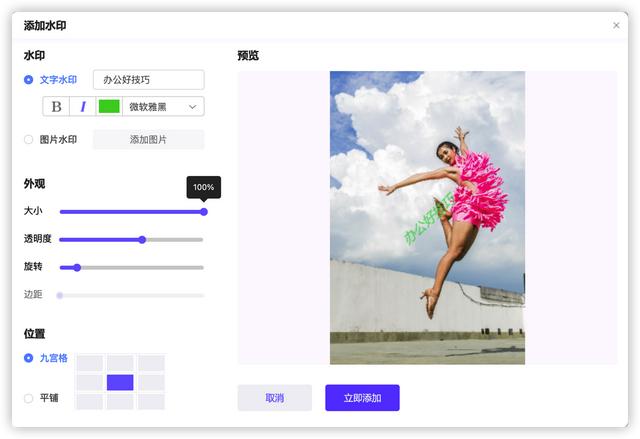Select the 九宫格 position radio button
The height and width of the screenshot is (439, 640).
pos(28,358)
